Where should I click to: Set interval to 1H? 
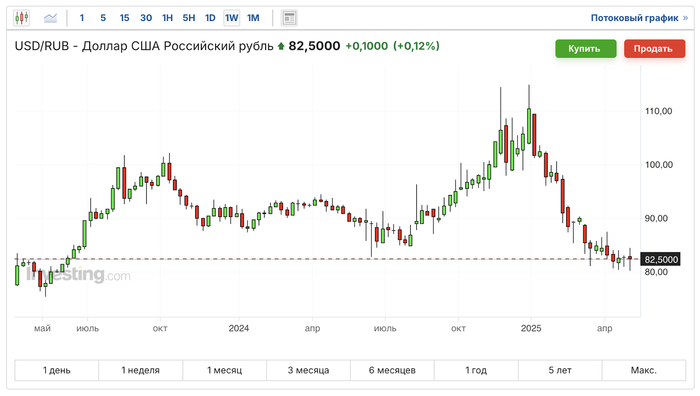(x=167, y=18)
